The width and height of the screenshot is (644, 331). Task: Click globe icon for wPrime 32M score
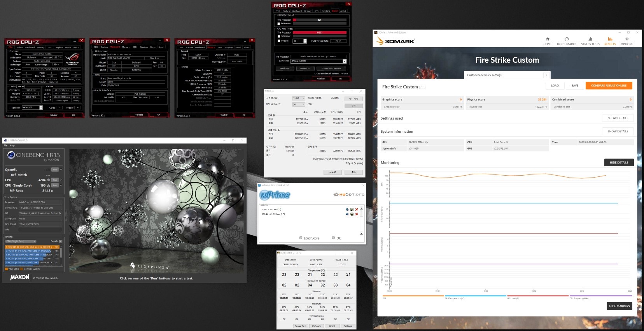click(x=347, y=210)
